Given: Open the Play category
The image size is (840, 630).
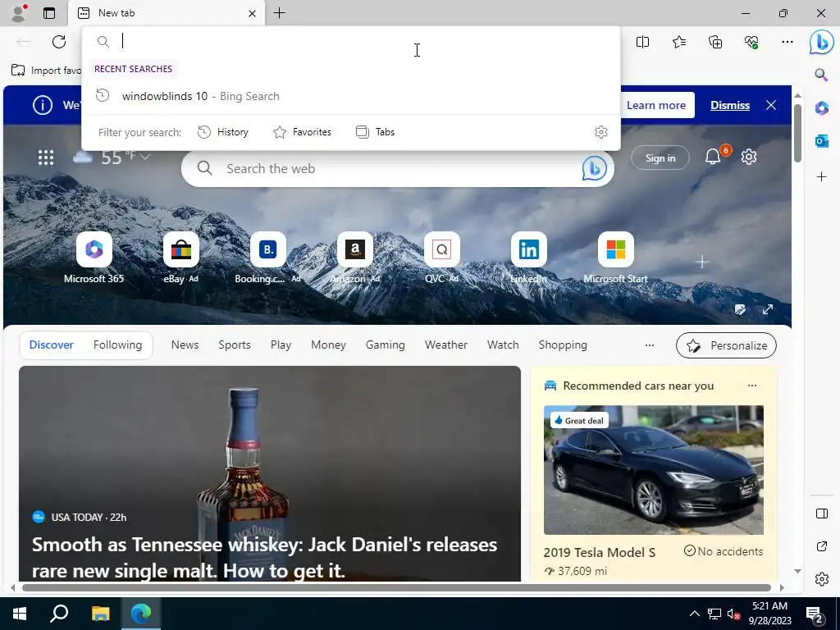Looking at the screenshot, I should pos(281,345).
